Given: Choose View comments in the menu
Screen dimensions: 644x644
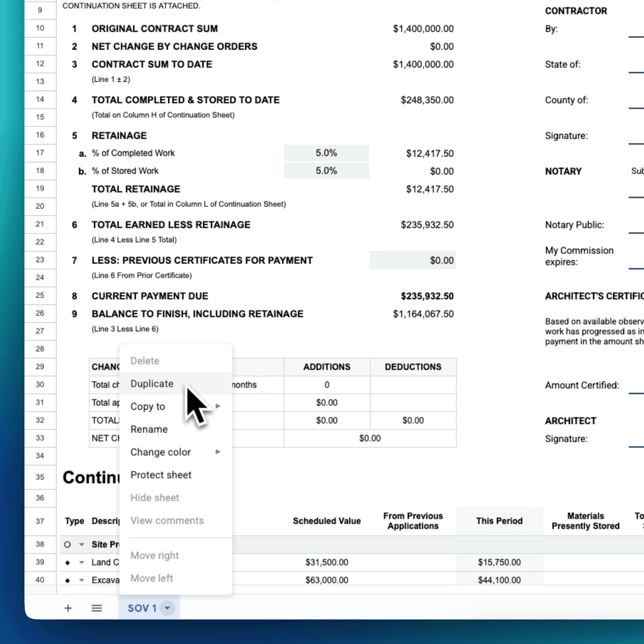Looking at the screenshot, I should click(167, 520).
